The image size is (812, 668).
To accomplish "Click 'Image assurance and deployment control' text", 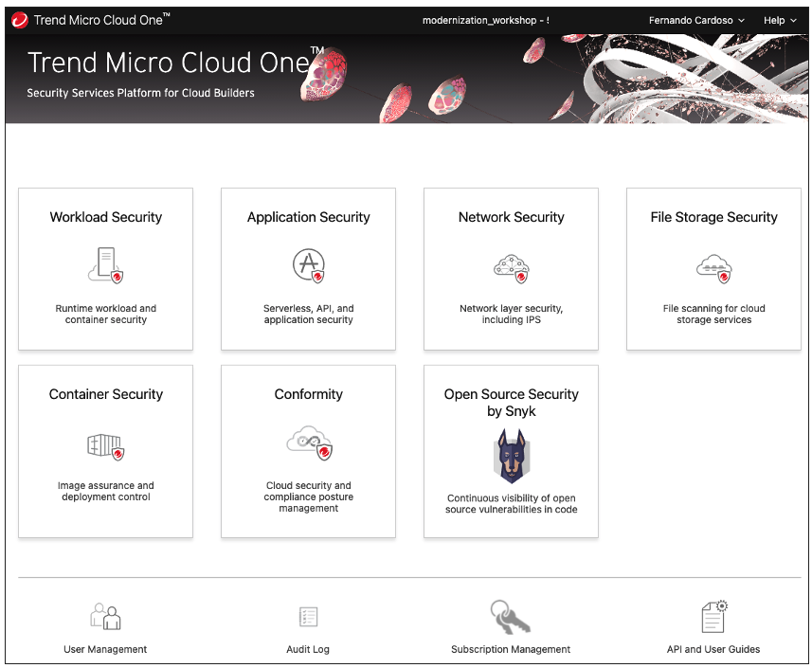I will [x=105, y=491].
